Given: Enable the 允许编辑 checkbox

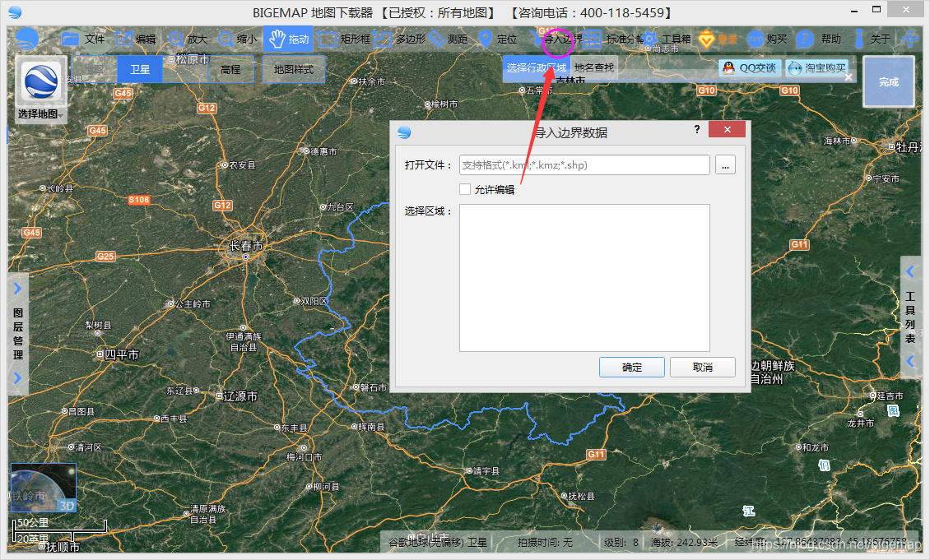Looking at the screenshot, I should [x=465, y=189].
